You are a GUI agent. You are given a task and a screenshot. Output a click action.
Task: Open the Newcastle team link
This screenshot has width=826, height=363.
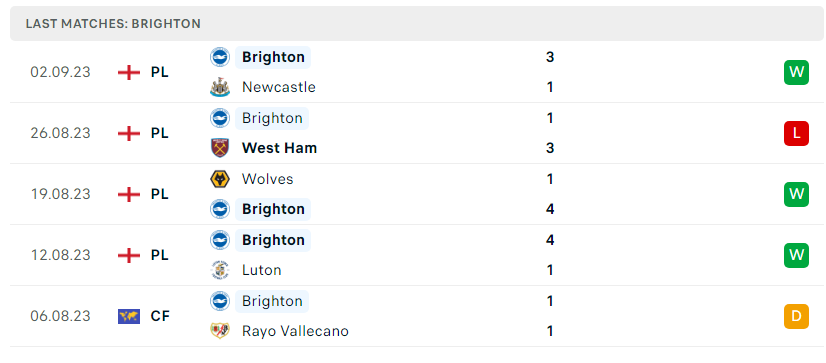[x=279, y=87]
